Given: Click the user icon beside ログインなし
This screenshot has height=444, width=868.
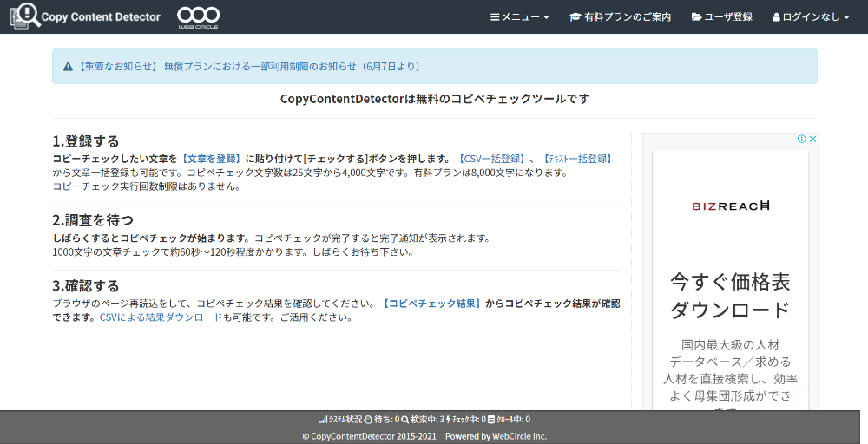Looking at the screenshot, I should (x=776, y=17).
